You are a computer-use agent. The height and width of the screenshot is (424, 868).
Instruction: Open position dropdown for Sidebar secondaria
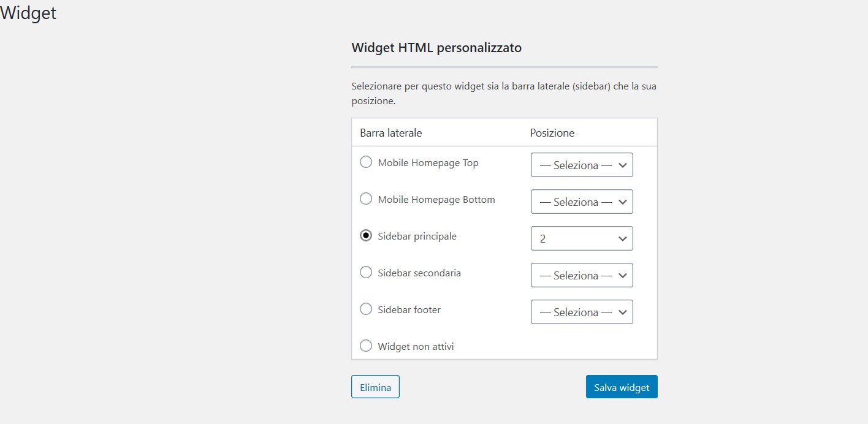click(x=581, y=276)
